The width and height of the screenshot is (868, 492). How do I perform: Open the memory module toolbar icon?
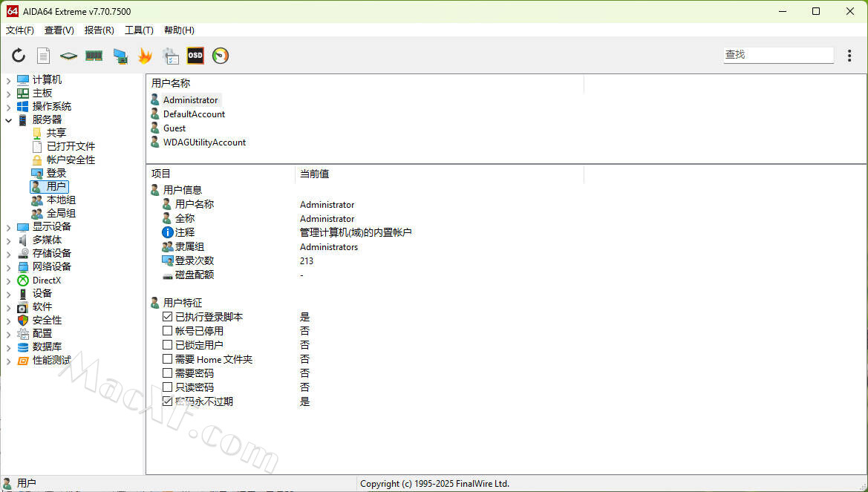[94, 56]
